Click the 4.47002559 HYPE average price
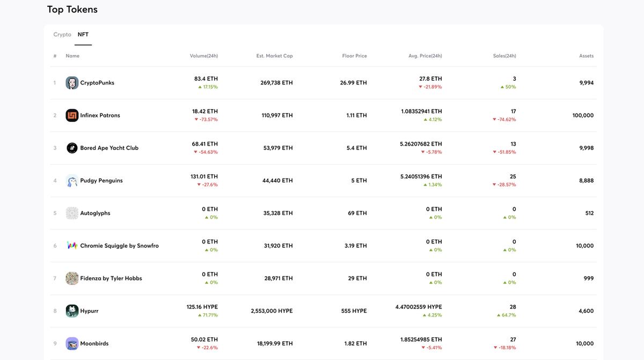Screen dimensions: 644x360 [x=419, y=307]
